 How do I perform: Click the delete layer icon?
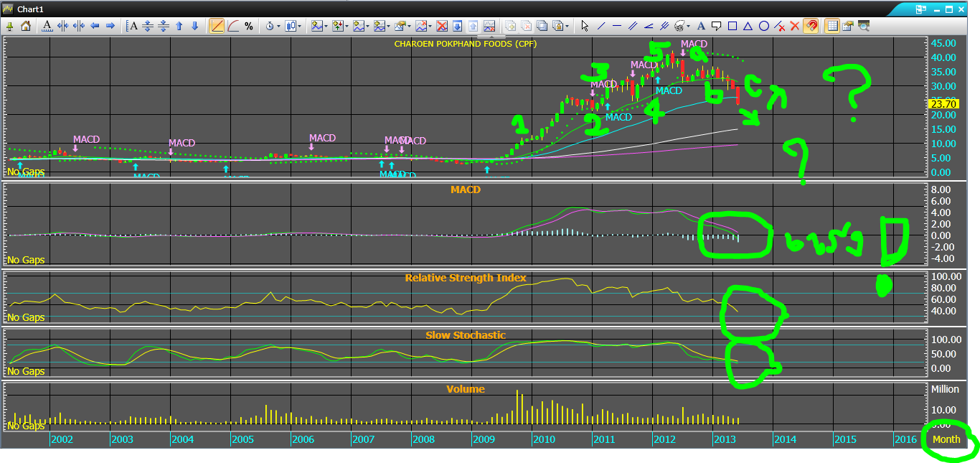pyautogui.click(x=526, y=26)
